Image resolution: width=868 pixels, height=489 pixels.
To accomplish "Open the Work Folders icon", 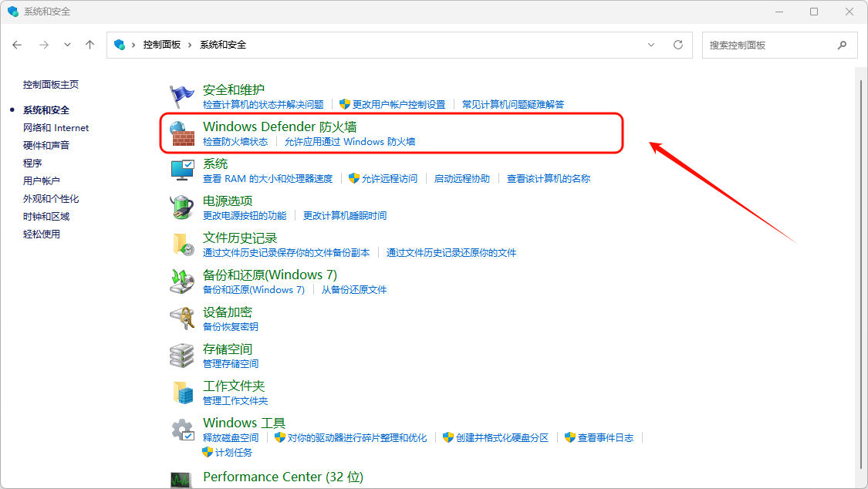I will (x=182, y=392).
